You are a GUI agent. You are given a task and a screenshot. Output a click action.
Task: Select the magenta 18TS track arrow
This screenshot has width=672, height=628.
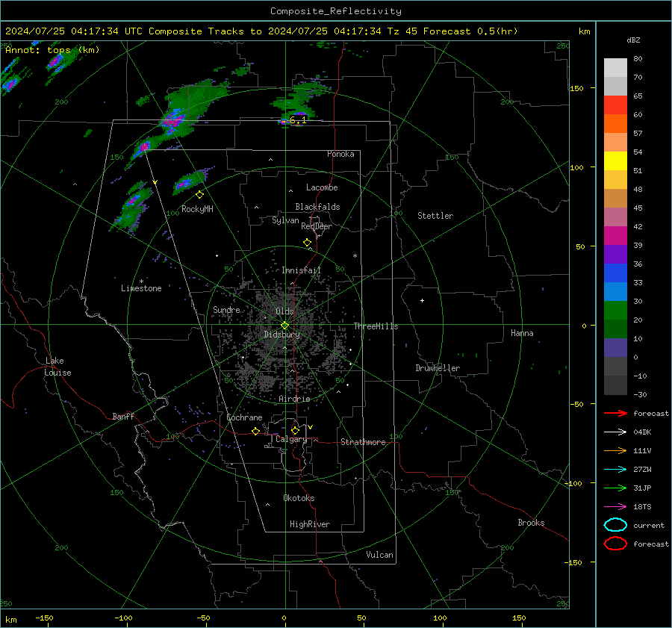point(615,507)
